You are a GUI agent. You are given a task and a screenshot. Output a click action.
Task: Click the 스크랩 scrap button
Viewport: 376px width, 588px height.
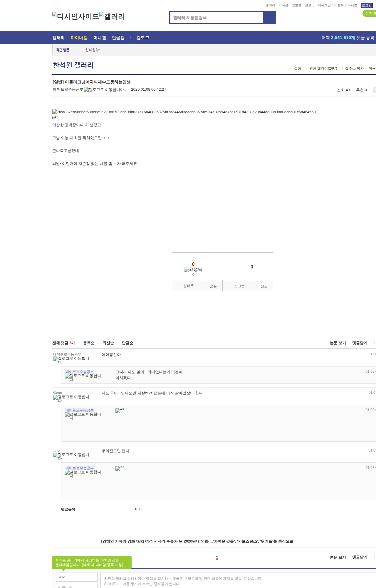pos(235,286)
